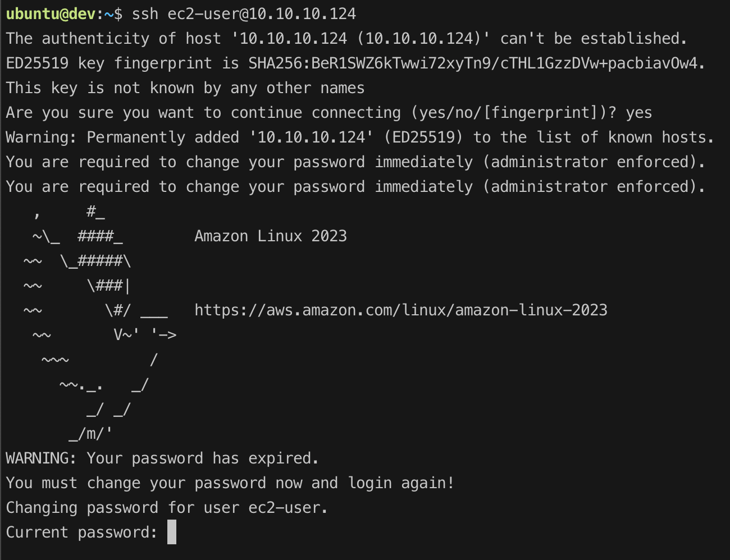Click the aws.amazon.com Amazon Linux 2023 URL

[x=400, y=310]
